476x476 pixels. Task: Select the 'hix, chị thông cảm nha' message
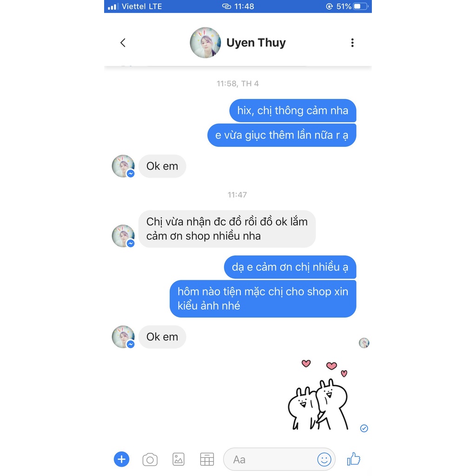click(x=293, y=111)
